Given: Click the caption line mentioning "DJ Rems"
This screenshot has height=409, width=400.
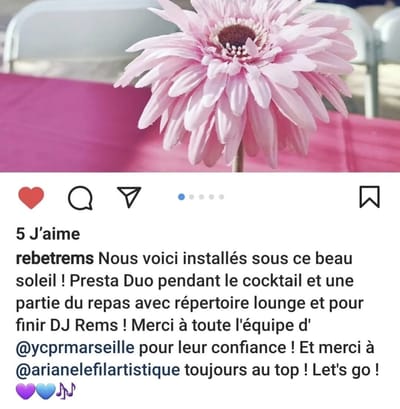Looking at the screenshot, I should [163, 325].
